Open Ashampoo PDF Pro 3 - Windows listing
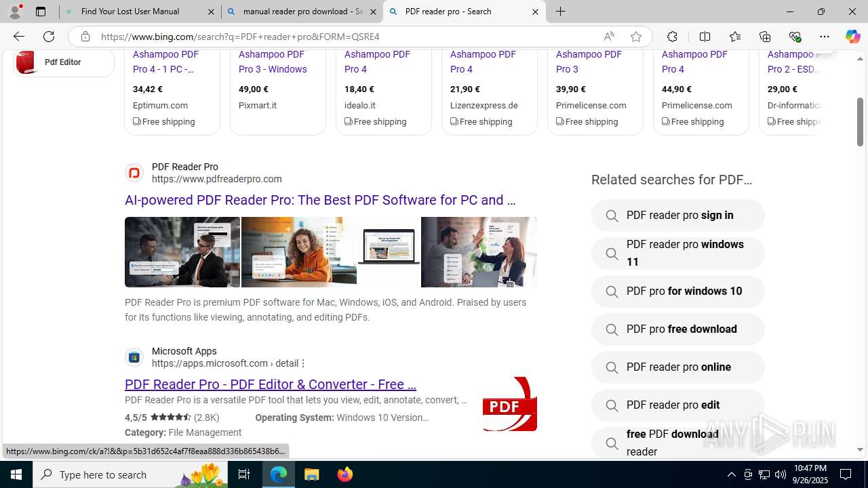The image size is (868, 488). (x=273, y=62)
